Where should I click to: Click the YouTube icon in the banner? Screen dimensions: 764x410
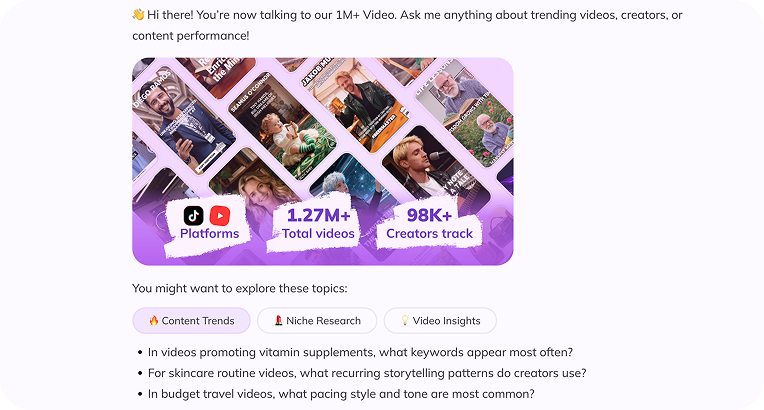[x=220, y=215]
